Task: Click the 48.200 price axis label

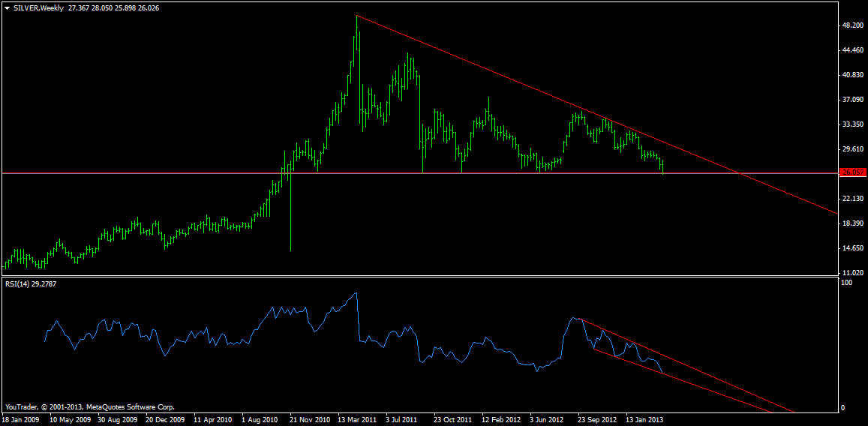Action: (x=853, y=25)
